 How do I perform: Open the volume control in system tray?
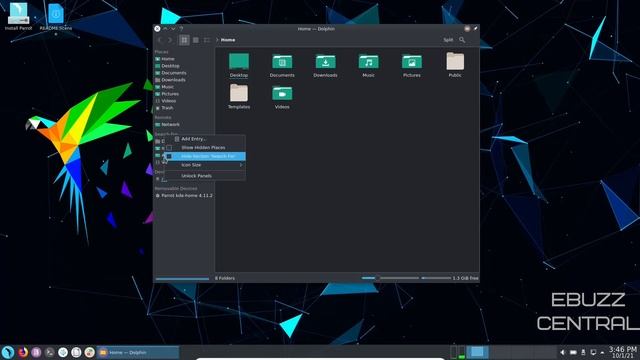tap(562, 352)
